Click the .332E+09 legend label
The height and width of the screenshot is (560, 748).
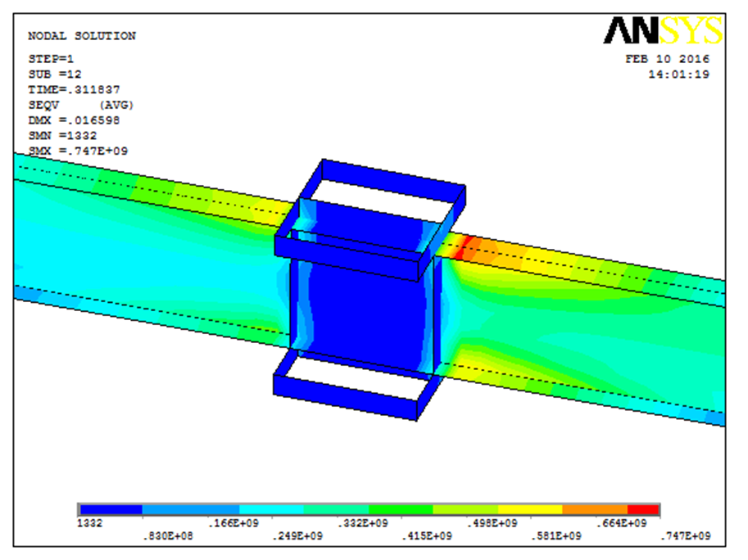click(x=363, y=523)
